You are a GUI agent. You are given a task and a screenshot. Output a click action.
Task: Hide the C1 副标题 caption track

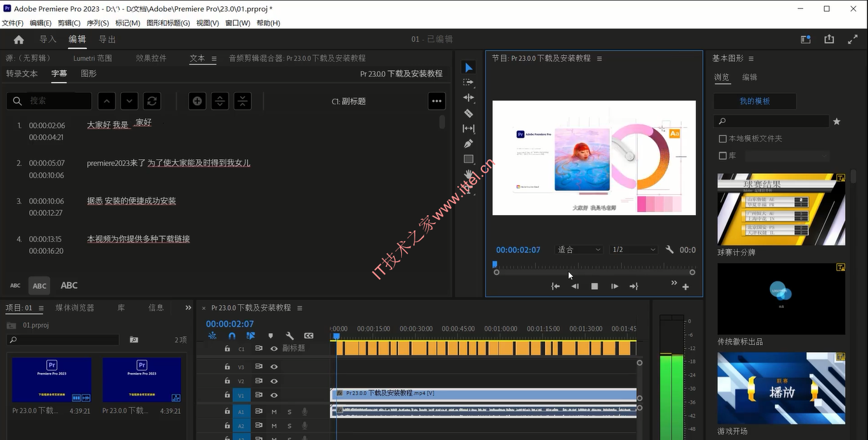(x=274, y=348)
